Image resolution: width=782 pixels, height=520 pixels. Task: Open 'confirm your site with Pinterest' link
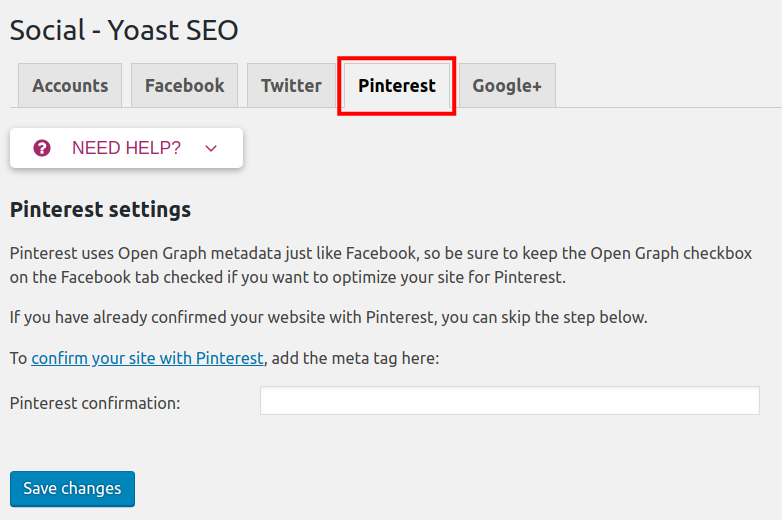pos(147,358)
